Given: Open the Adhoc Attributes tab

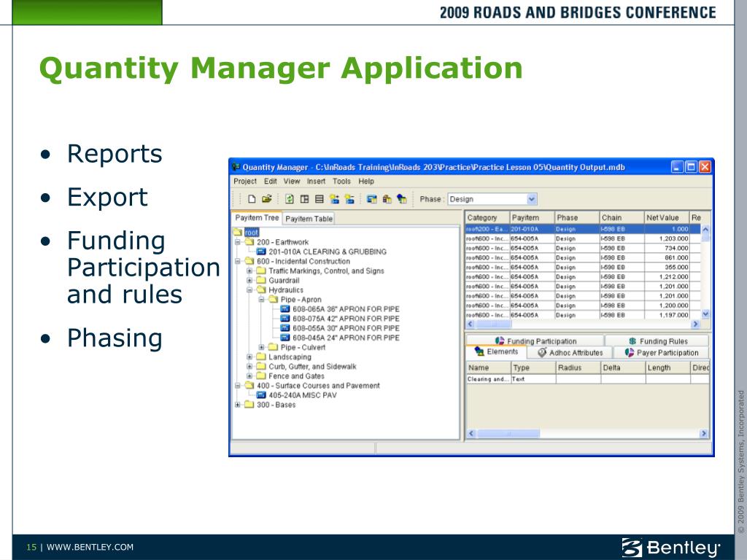Looking at the screenshot, I should (570, 353).
